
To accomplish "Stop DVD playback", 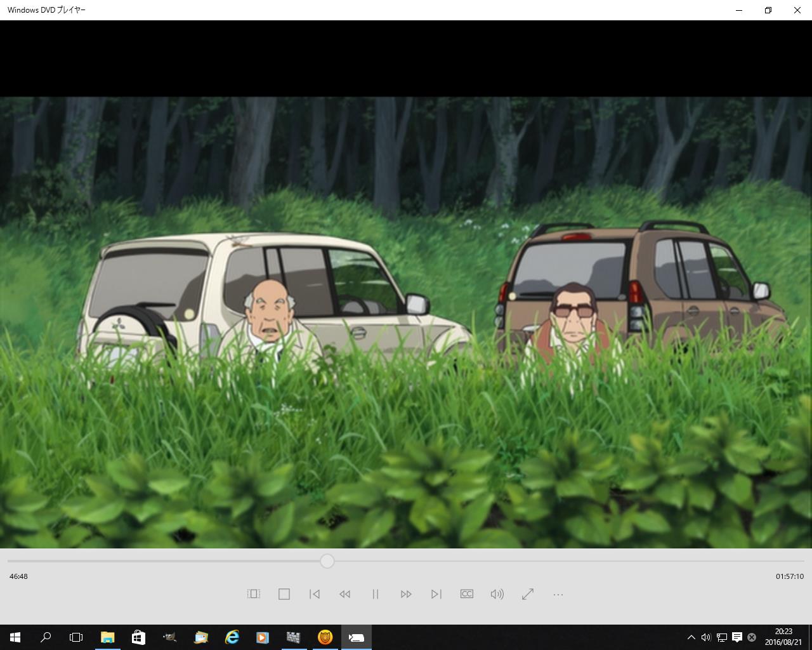I will 284,594.
